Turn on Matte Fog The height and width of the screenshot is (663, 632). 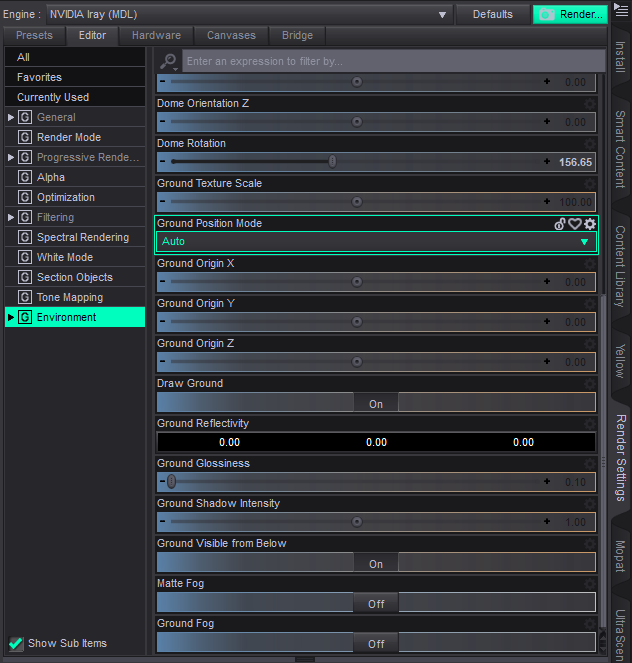point(376,603)
